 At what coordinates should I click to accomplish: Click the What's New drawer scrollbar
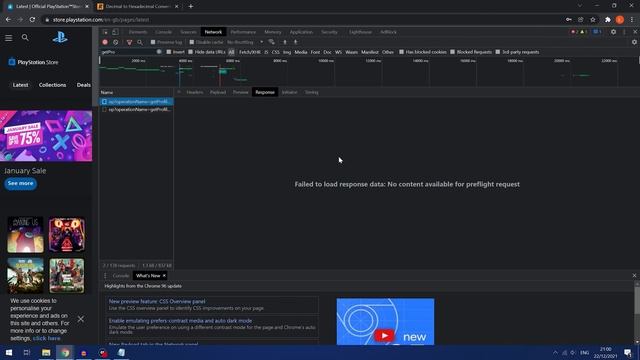click(637, 301)
